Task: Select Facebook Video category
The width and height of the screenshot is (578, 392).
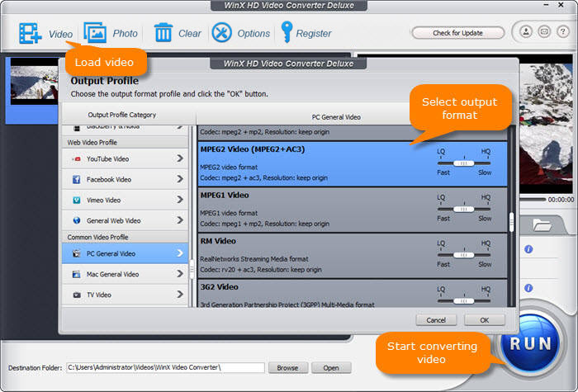Action: point(125,179)
